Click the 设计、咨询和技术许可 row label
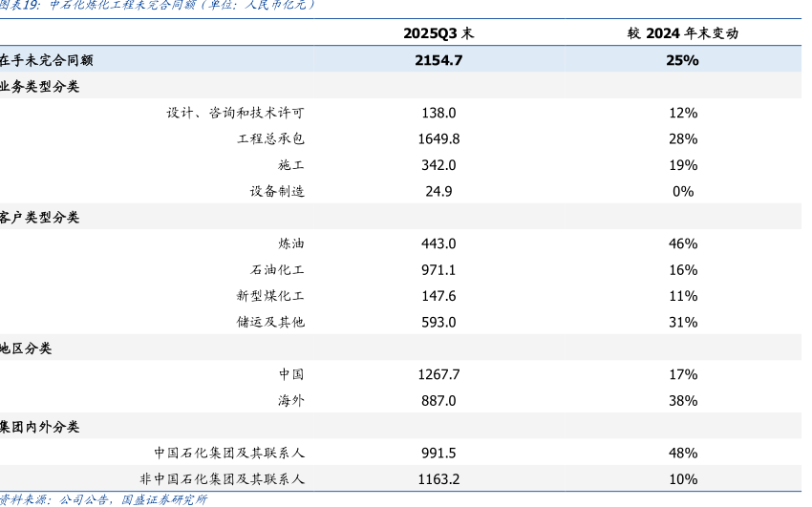Image resolution: width=812 pixels, height=507 pixels. pyautogui.click(x=235, y=113)
